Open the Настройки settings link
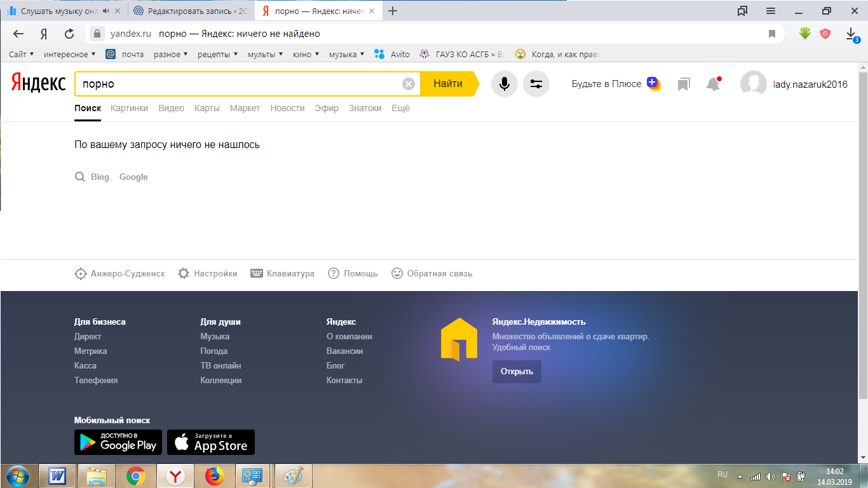 (x=215, y=273)
